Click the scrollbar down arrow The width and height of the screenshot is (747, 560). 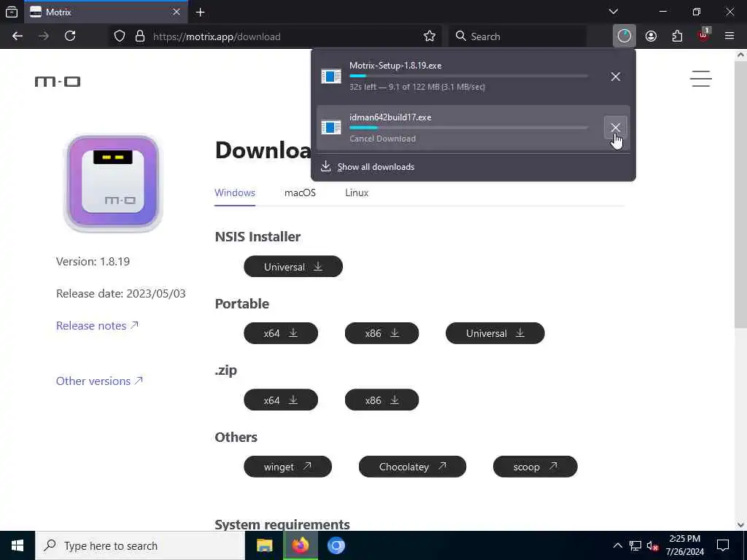click(x=740, y=525)
